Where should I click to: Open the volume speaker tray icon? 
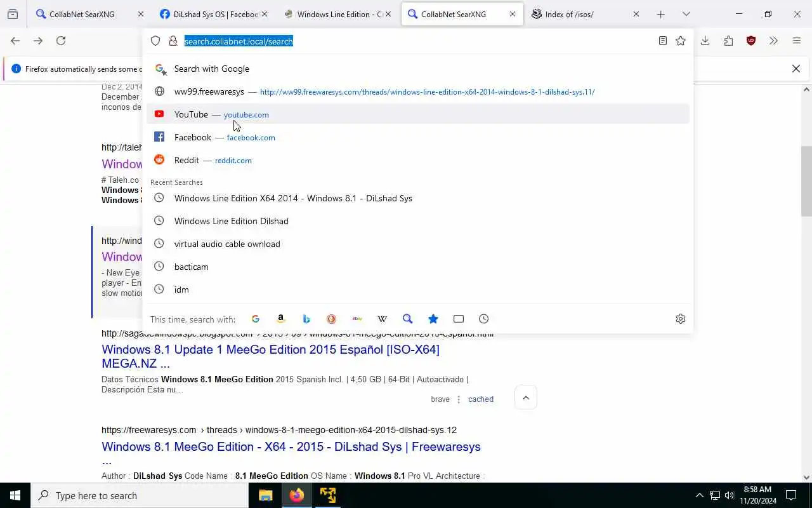[x=730, y=495]
